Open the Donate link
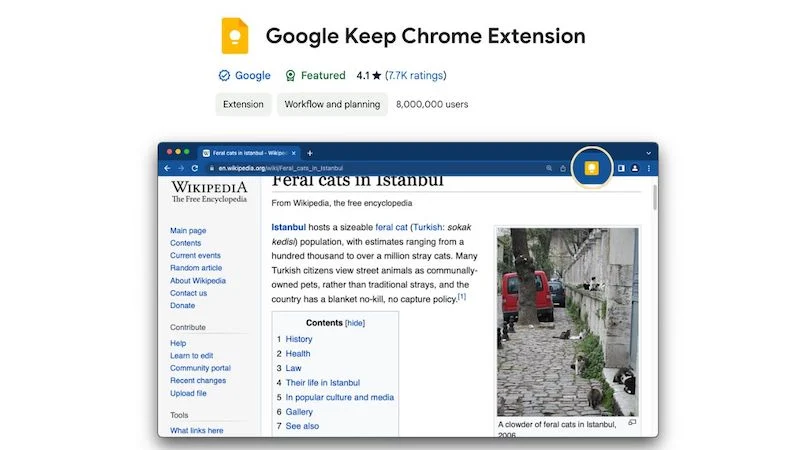This screenshot has height=450, width=800. [x=183, y=305]
